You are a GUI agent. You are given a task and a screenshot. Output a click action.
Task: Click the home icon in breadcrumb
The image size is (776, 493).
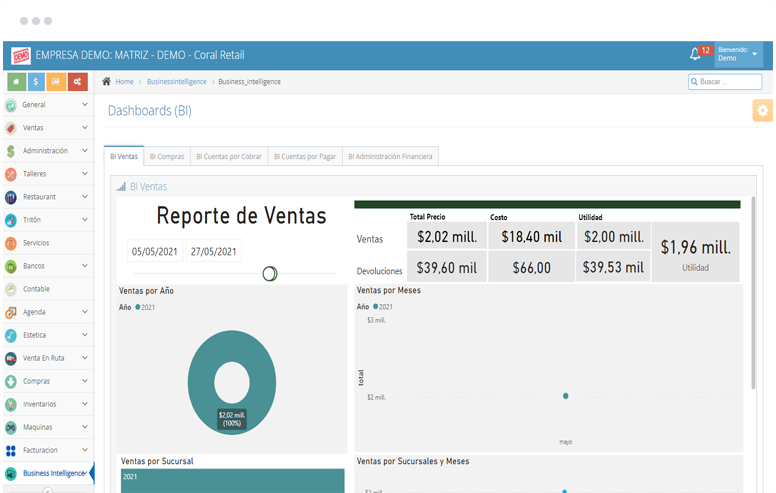pyautogui.click(x=106, y=81)
